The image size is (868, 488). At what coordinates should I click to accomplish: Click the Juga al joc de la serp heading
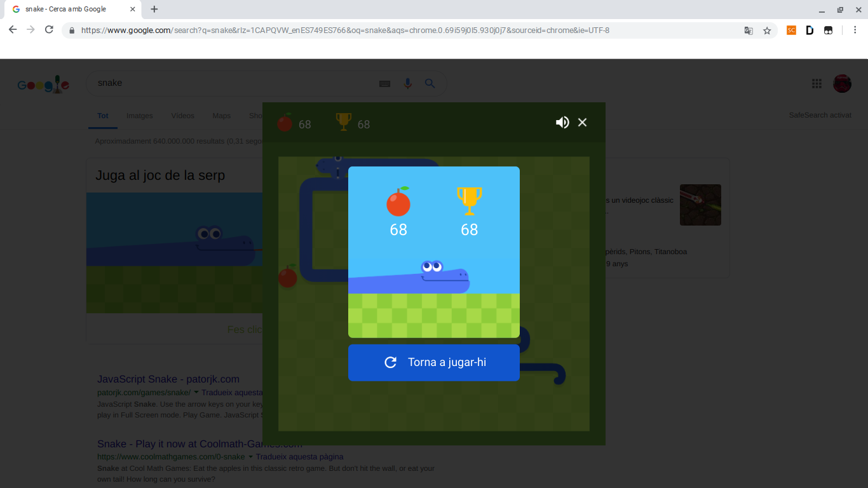(x=160, y=175)
